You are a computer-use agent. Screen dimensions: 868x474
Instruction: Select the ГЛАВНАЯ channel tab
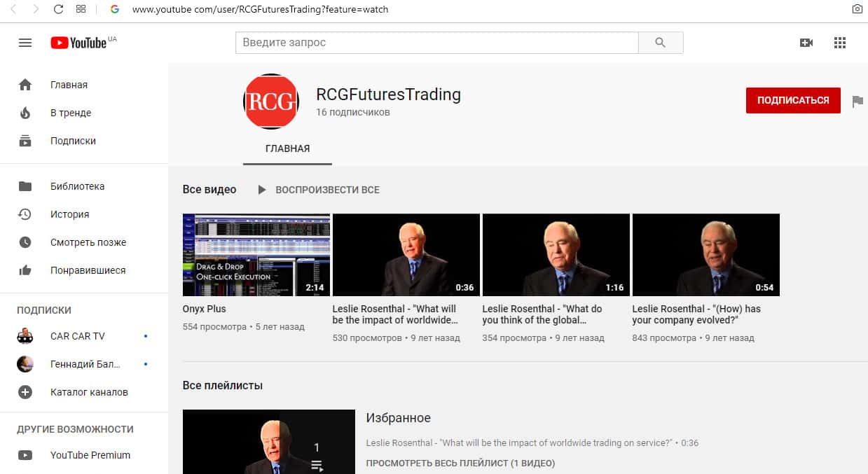(287, 148)
